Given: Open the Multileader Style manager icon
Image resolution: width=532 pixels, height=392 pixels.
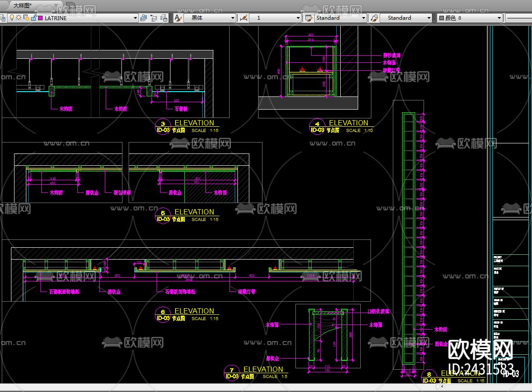Looking at the screenshot, I should pyautogui.click(x=374, y=18).
